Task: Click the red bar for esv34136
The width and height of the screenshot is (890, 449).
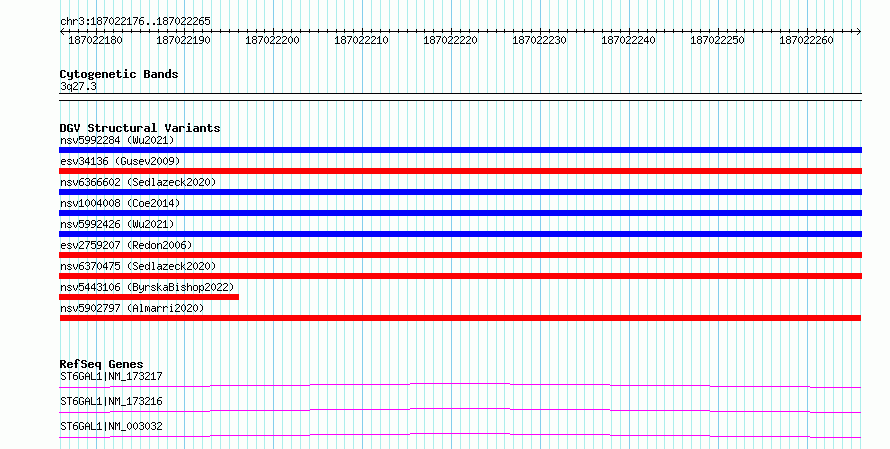Action: [460, 171]
